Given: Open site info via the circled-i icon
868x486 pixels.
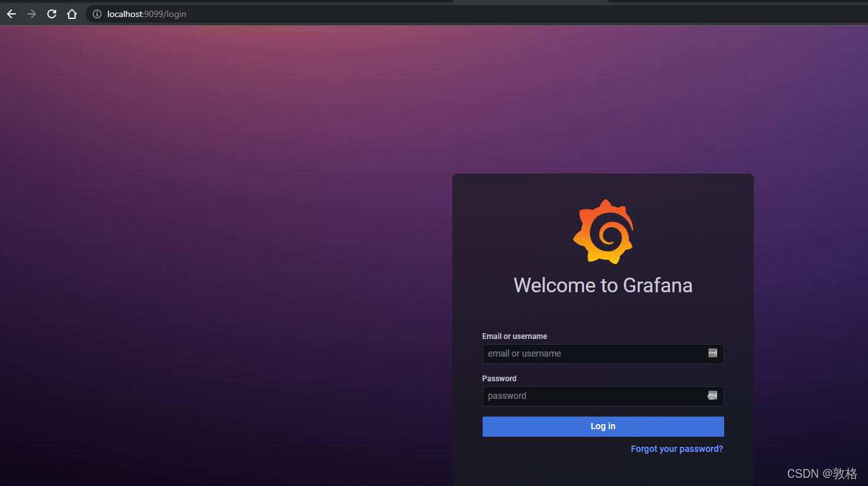Looking at the screenshot, I should (x=95, y=14).
